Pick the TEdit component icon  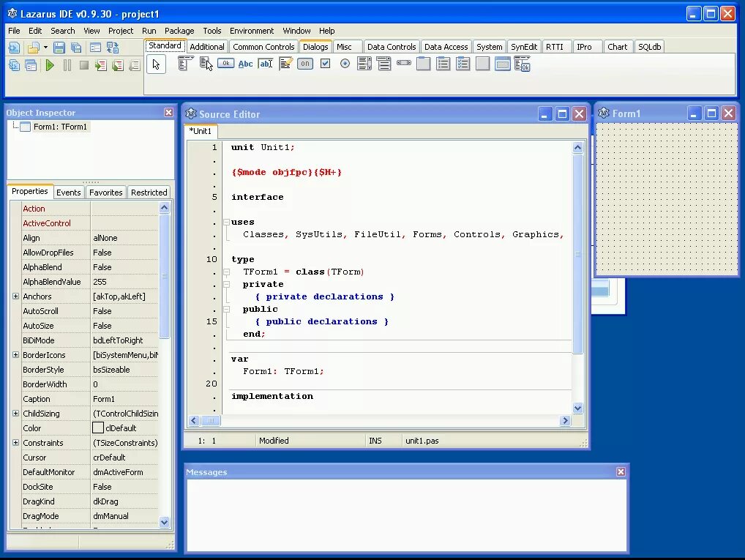click(266, 64)
